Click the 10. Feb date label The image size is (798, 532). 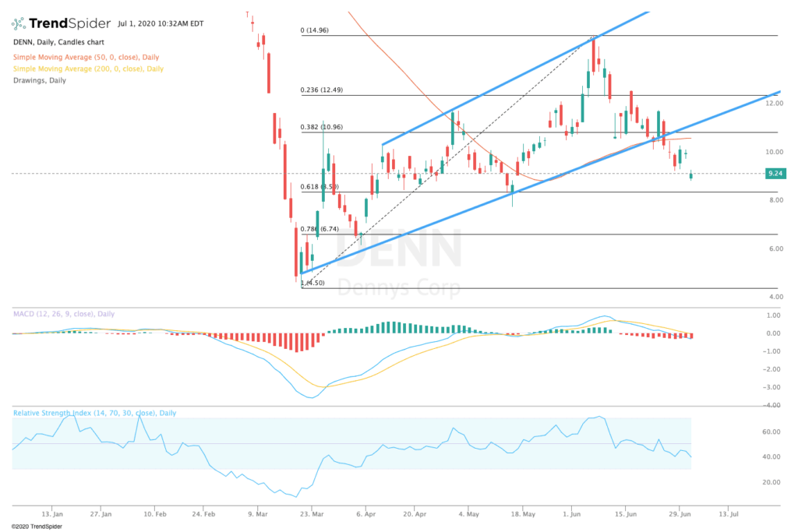coord(155,514)
